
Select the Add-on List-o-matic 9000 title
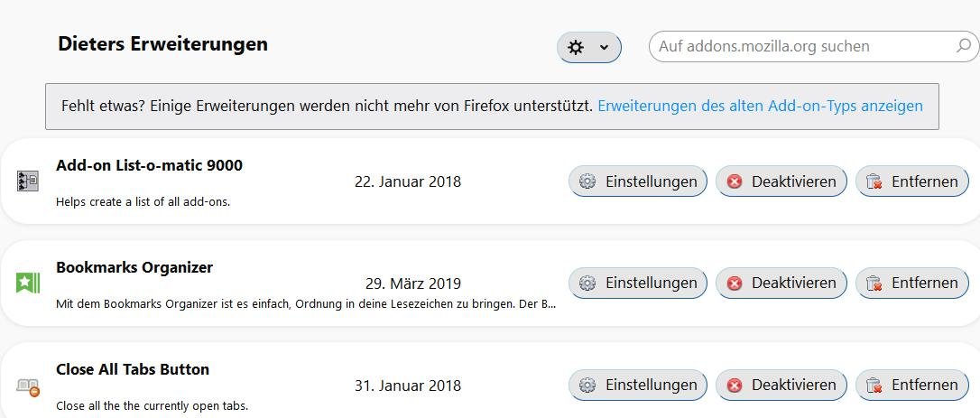(149, 165)
